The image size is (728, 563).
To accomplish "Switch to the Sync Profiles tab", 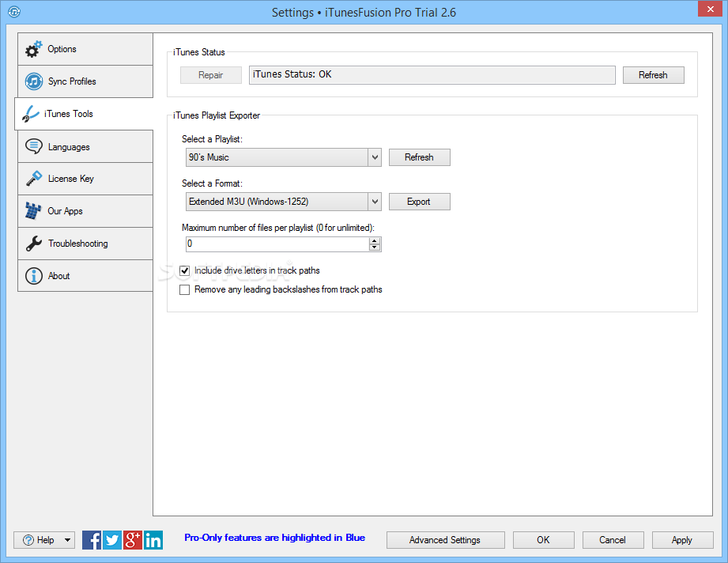I will click(85, 81).
